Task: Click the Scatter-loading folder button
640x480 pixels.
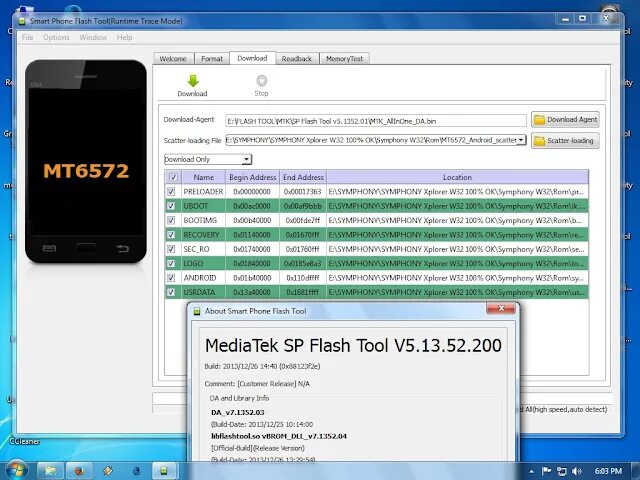Action: click(x=565, y=140)
